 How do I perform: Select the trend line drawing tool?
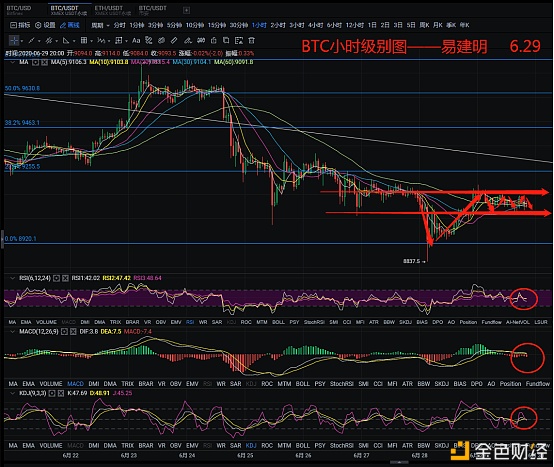coord(31,41)
